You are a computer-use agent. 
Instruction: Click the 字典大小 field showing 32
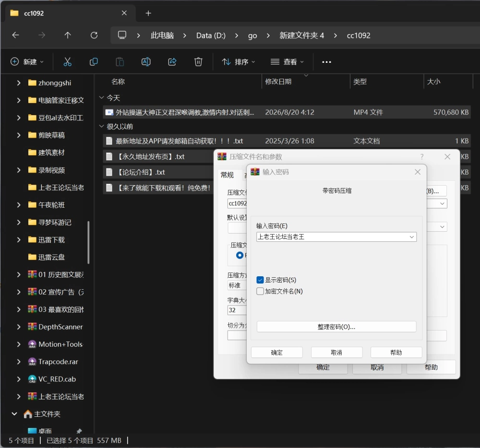tap(237, 310)
